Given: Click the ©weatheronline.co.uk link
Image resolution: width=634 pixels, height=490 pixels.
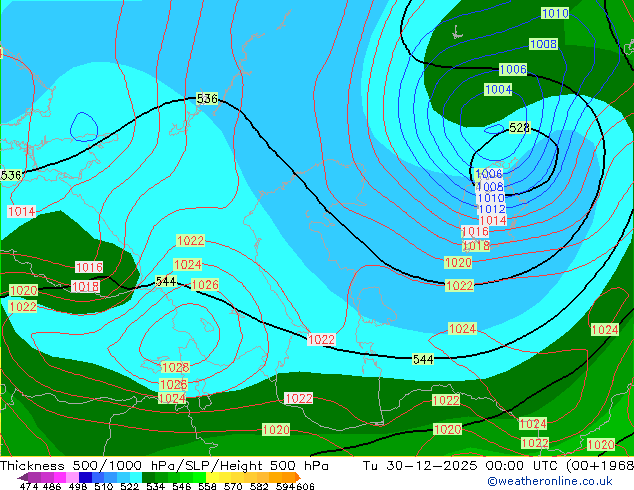Looking at the screenshot, I should [x=549, y=481].
